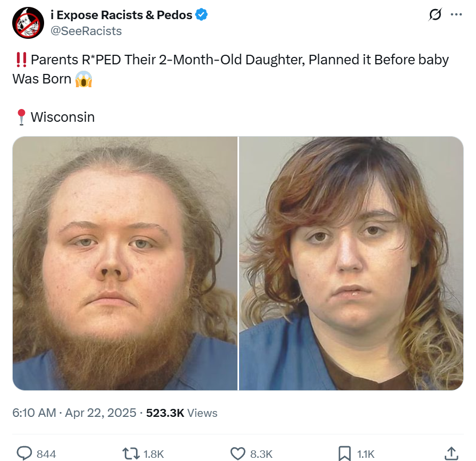The image size is (476, 461).
Task: Open the account profile avatar
Action: click(28, 23)
